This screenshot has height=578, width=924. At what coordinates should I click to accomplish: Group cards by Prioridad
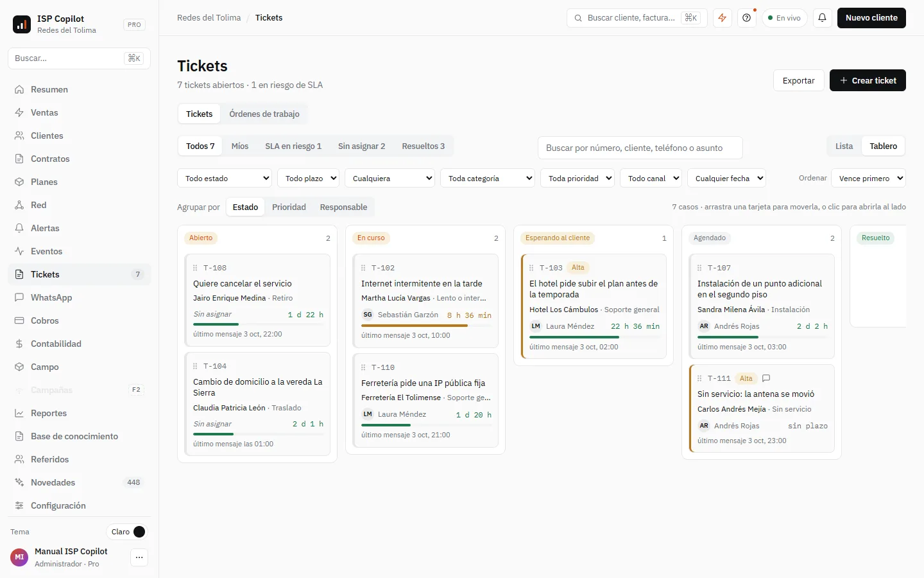click(x=289, y=207)
